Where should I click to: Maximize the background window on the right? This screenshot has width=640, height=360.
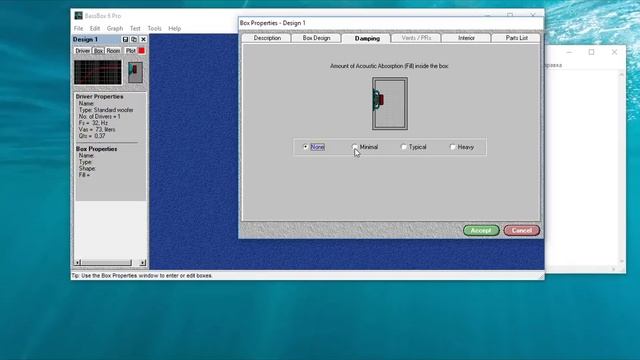point(591,52)
